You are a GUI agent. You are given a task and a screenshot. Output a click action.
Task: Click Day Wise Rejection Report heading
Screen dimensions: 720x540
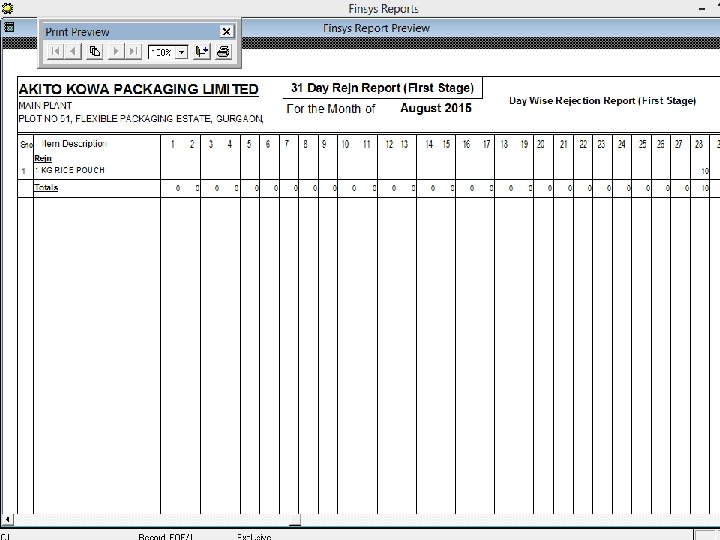602,101
